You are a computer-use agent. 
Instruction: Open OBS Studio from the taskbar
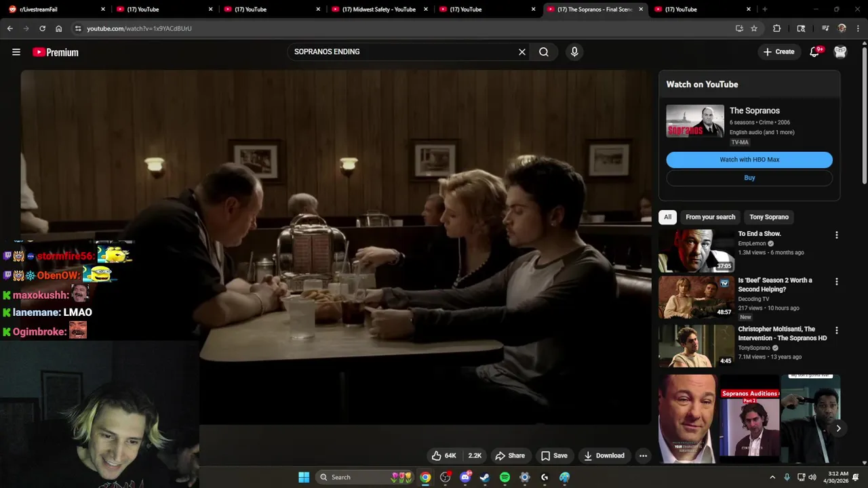pyautogui.click(x=446, y=477)
